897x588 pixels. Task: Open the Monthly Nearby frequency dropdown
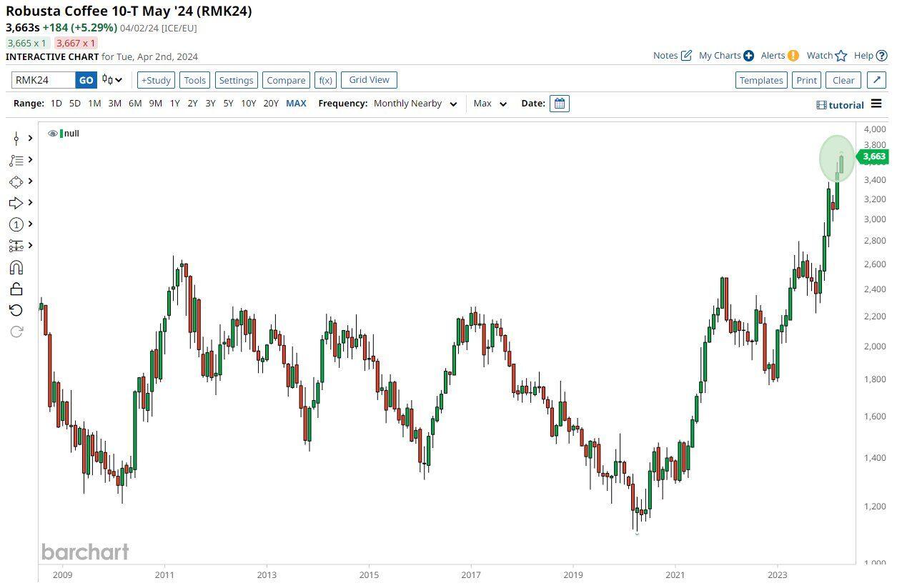point(415,104)
